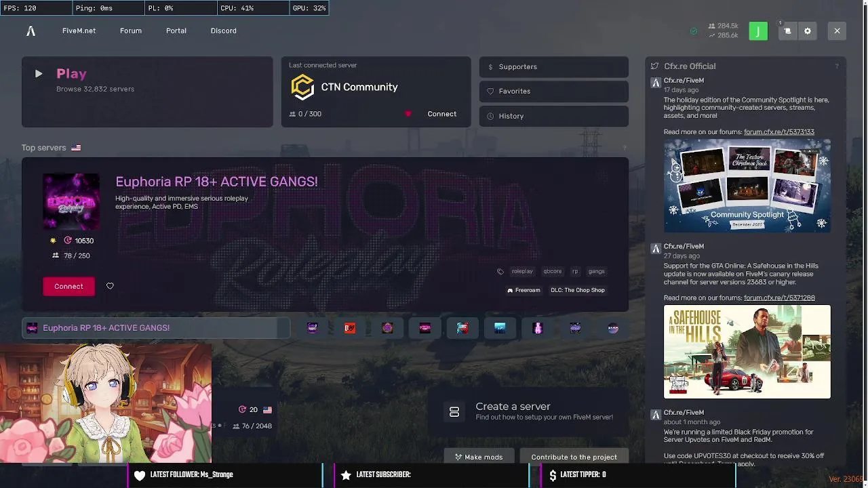Click the green service status checkmark icon
Screen dimensions: 868x488
[x=693, y=31]
